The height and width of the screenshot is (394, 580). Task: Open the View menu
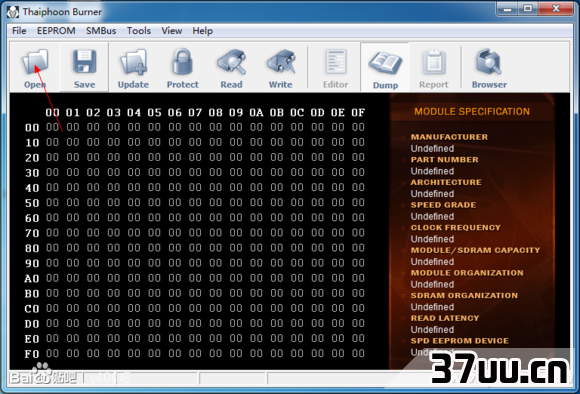172,31
